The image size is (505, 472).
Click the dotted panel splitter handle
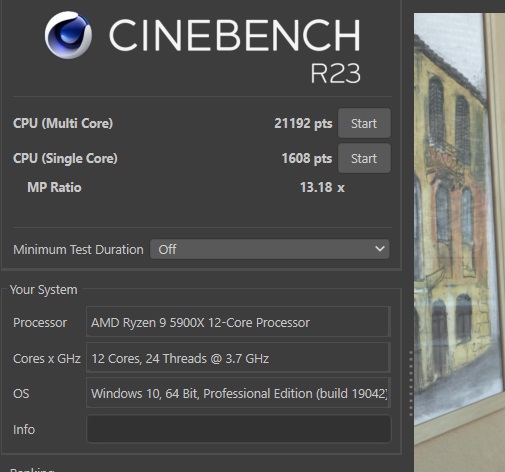pyautogui.click(x=411, y=383)
